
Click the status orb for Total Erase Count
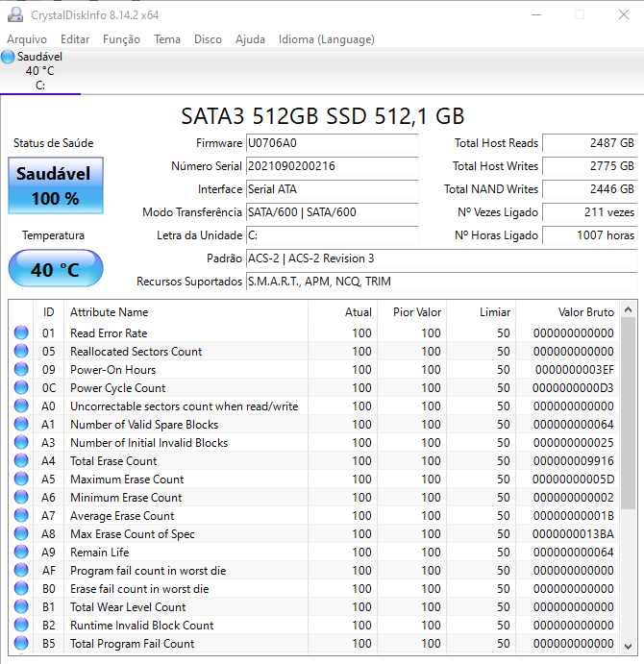point(21,460)
